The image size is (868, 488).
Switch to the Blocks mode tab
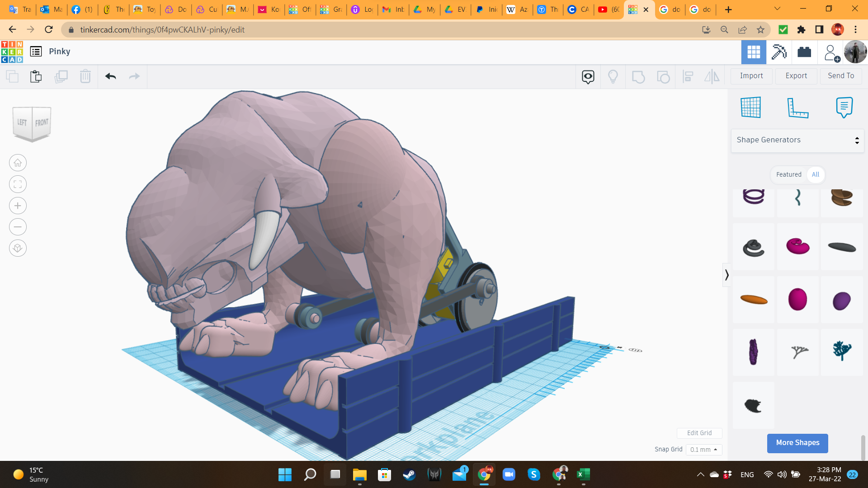pyautogui.click(x=779, y=52)
